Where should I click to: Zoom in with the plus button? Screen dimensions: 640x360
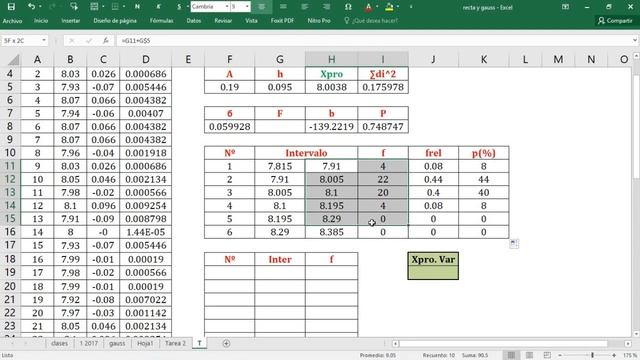[x=614, y=355]
